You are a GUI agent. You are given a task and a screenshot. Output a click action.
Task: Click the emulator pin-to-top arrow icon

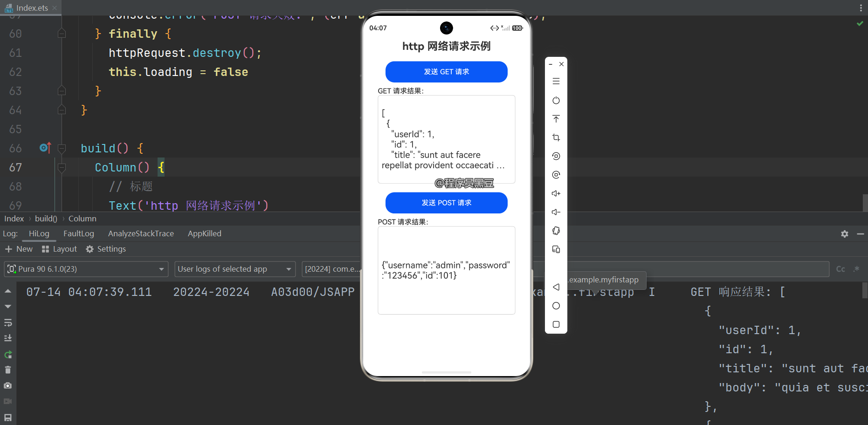(x=556, y=119)
